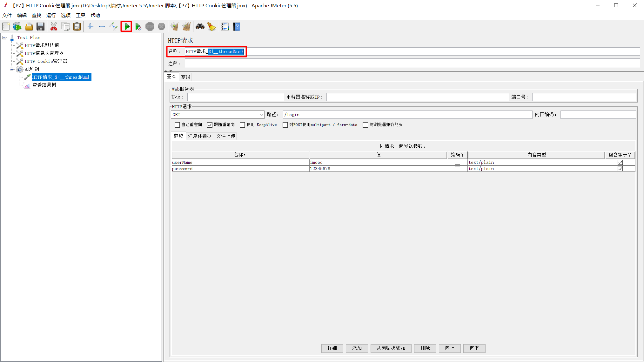The image size is (644, 362).
Task: Toggle 编码 checkbox for userName row
Action: pyautogui.click(x=457, y=162)
